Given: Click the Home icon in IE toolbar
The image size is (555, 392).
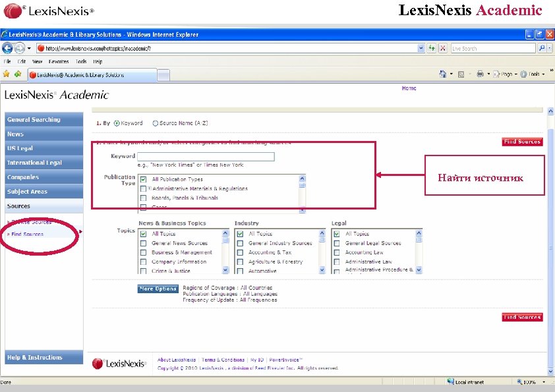Looking at the screenshot, I should click(444, 74).
